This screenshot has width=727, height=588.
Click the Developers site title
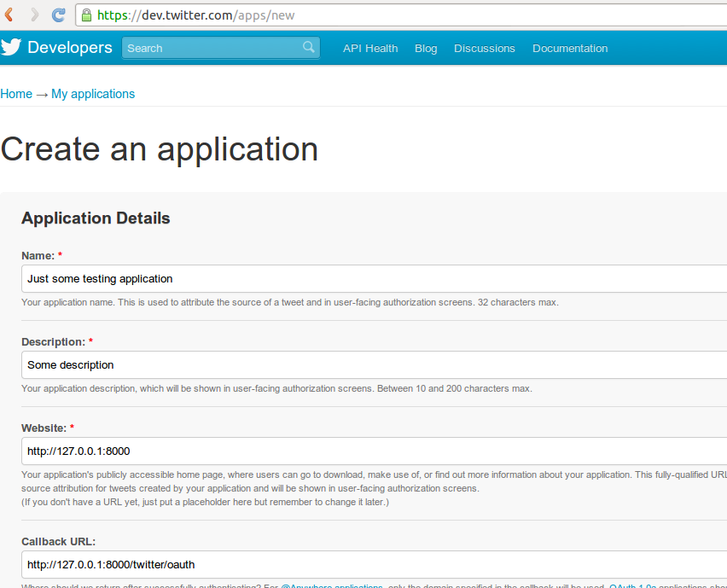(70, 47)
